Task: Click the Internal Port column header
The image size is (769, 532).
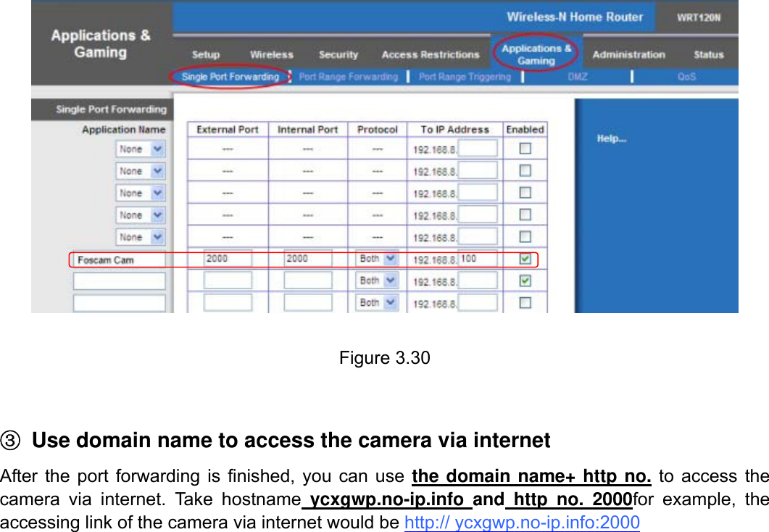Action: pos(307,130)
